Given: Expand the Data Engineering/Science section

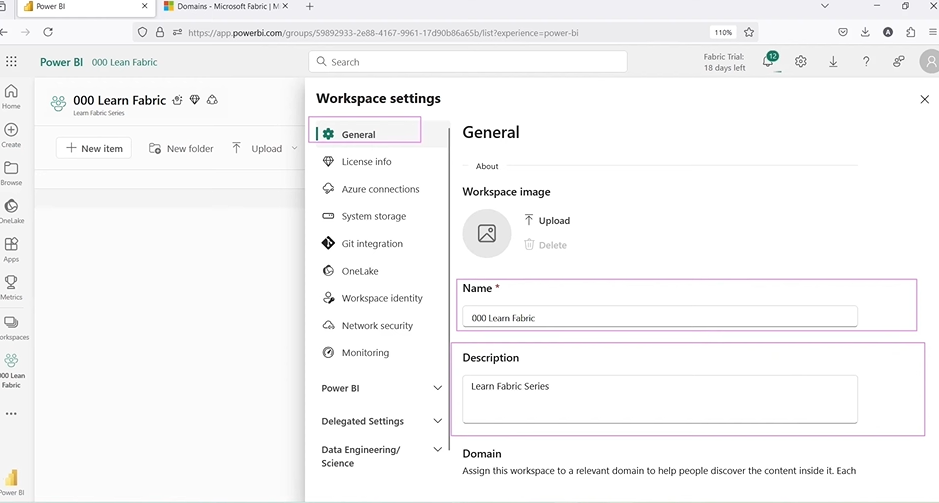Looking at the screenshot, I should click(x=381, y=456).
